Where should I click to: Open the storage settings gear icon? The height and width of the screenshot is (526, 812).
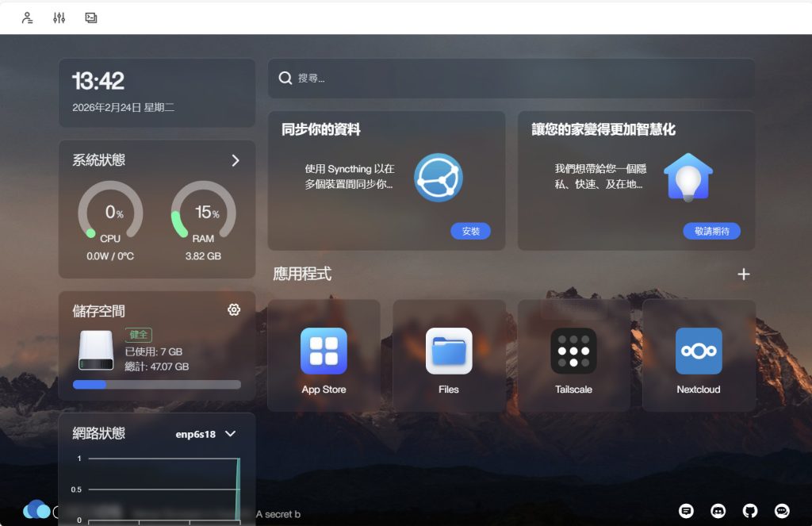point(234,310)
